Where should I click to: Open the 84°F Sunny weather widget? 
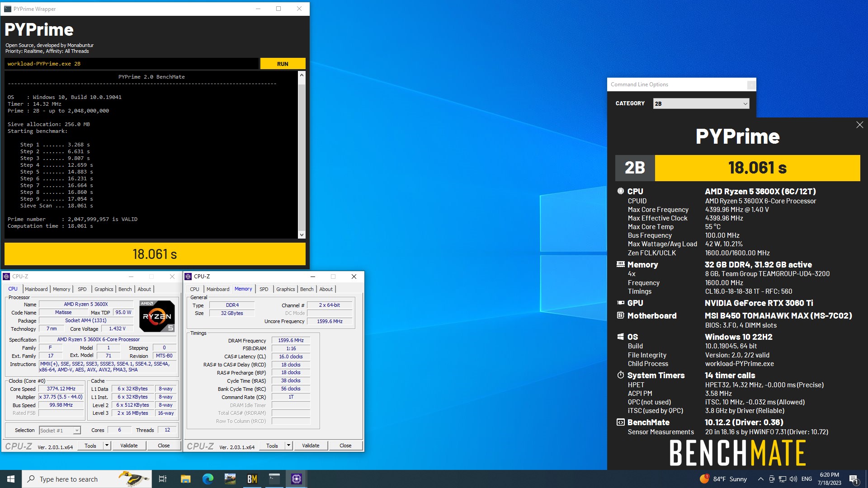coord(723,479)
